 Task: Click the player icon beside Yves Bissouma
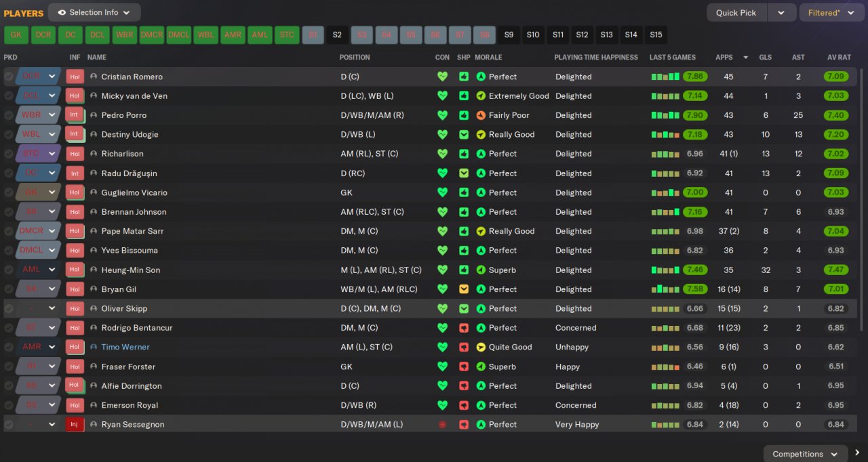coord(94,251)
